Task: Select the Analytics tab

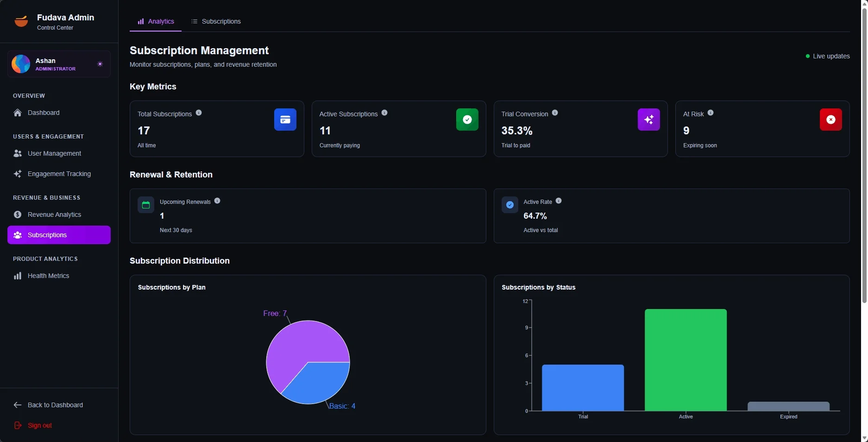Action: [156, 22]
